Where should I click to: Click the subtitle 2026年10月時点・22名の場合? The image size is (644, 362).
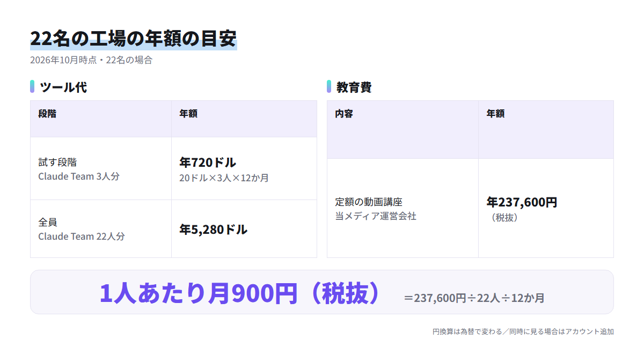91,60
